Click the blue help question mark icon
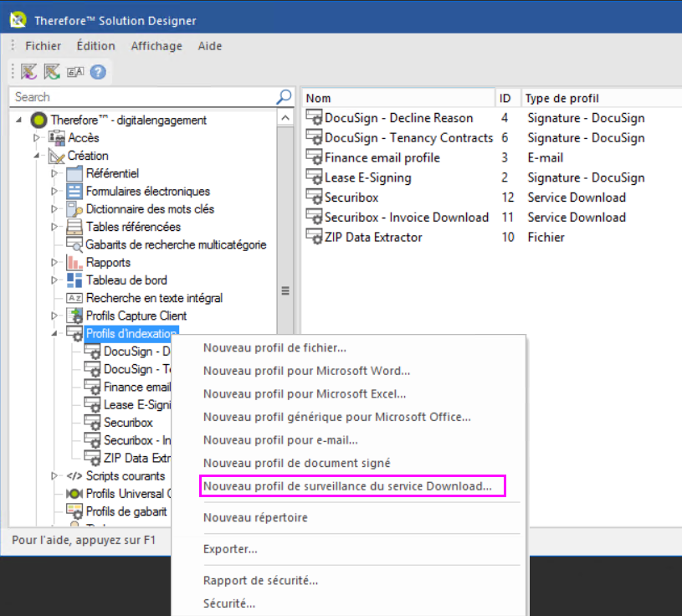This screenshot has height=616, width=682. click(98, 72)
